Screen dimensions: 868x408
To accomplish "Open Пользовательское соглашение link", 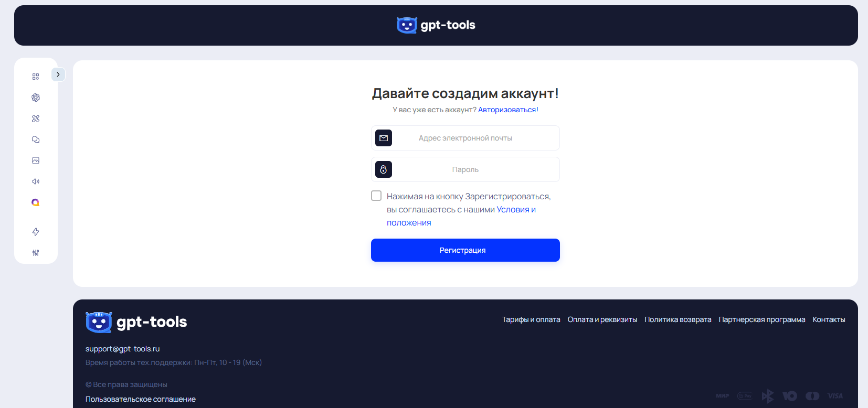I will click(141, 399).
